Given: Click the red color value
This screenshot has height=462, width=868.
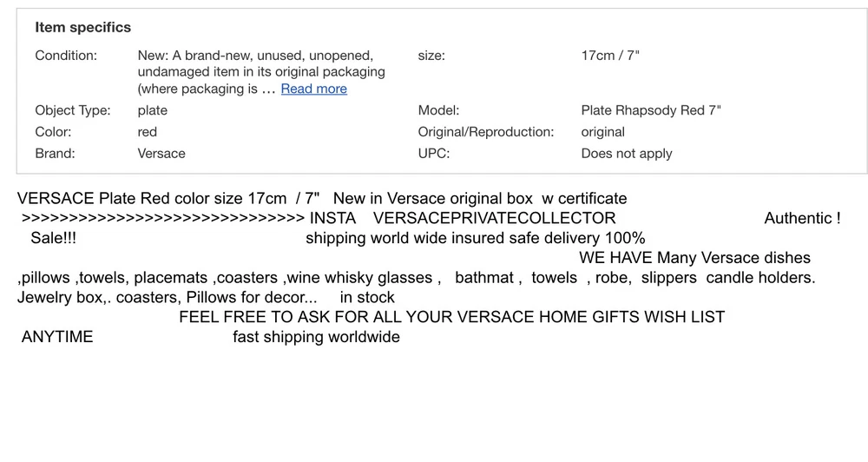Looking at the screenshot, I should click(148, 132).
